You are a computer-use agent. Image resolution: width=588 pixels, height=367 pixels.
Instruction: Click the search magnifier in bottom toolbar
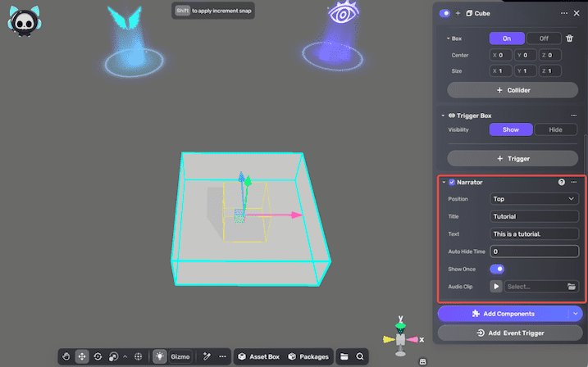(360, 357)
